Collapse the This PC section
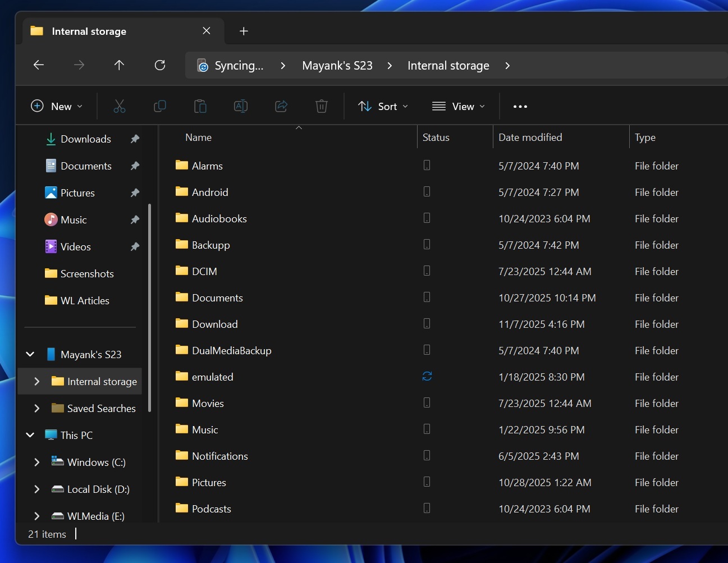The height and width of the screenshot is (563, 728). coord(30,434)
